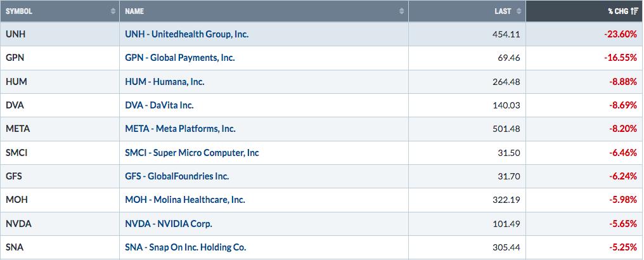Open the META - Meta Platforms, Inc. link

[x=180, y=129]
